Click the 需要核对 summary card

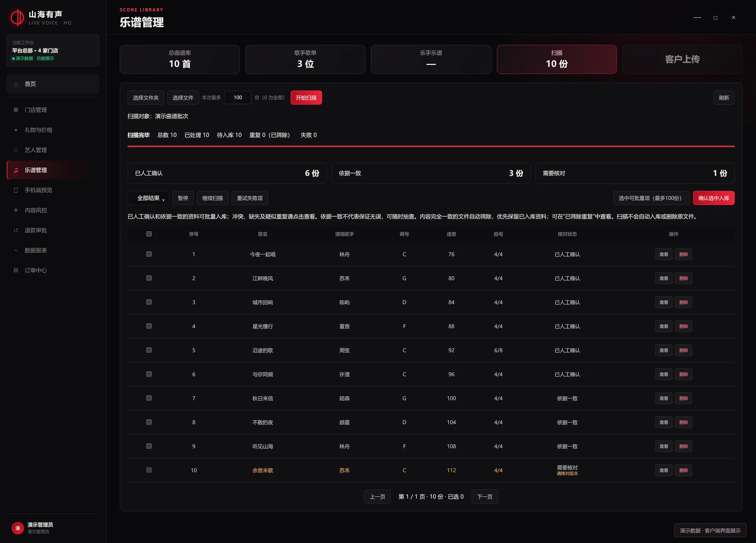635,173
